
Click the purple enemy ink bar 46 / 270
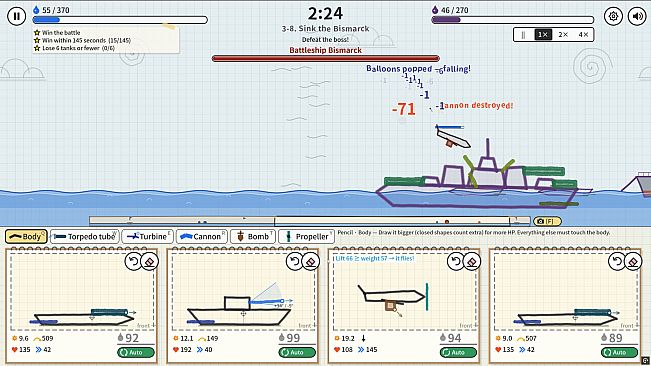point(513,20)
